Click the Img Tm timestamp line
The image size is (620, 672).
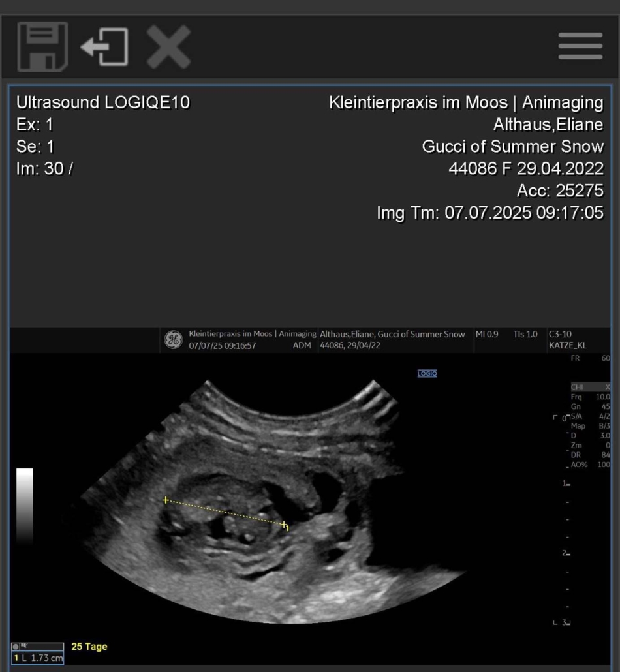pos(489,213)
